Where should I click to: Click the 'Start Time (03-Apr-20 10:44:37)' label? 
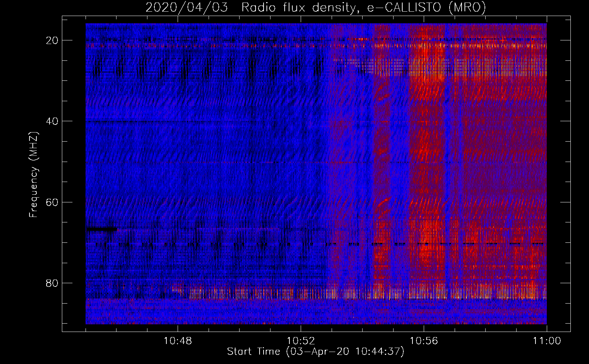click(x=316, y=352)
